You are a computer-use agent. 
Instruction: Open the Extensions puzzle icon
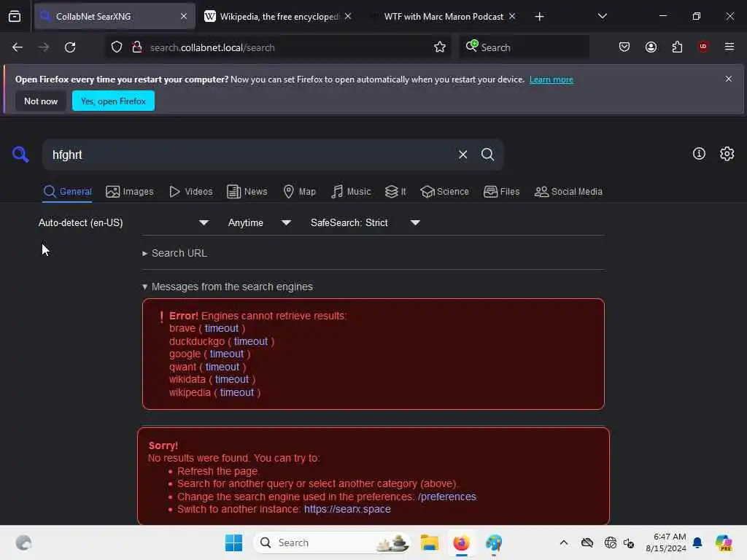[x=677, y=47]
